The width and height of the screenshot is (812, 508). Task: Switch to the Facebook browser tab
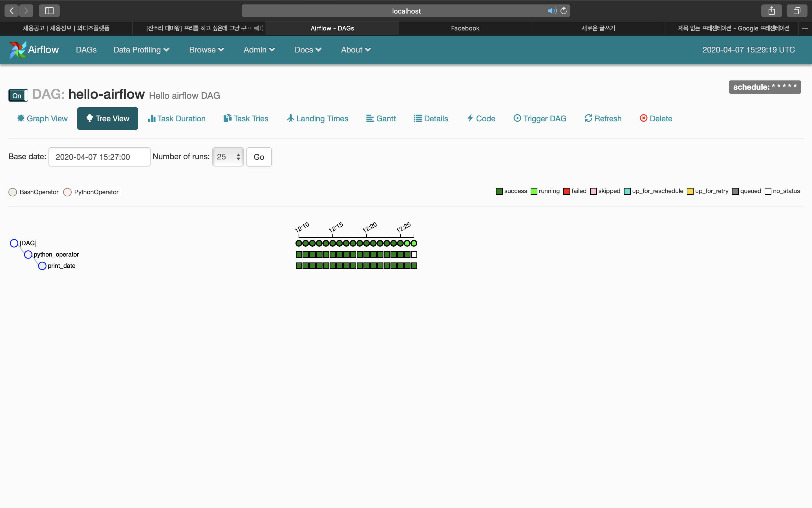click(465, 28)
